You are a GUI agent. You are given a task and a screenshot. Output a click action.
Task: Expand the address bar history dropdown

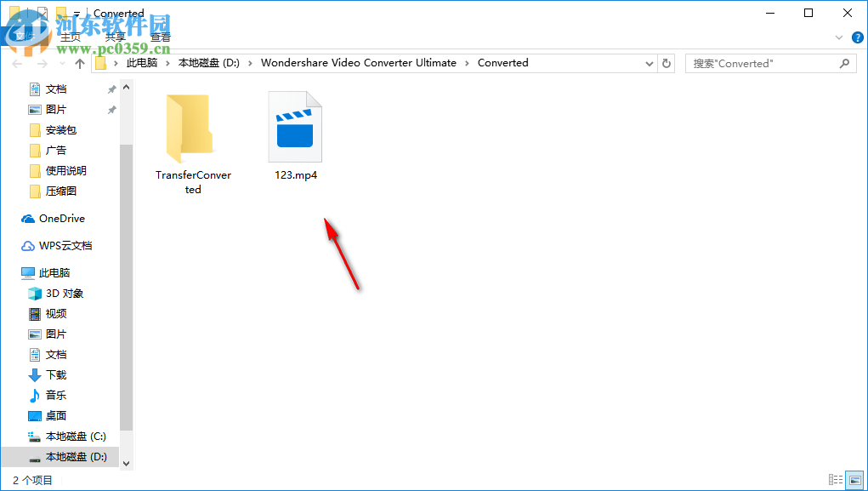click(x=650, y=63)
